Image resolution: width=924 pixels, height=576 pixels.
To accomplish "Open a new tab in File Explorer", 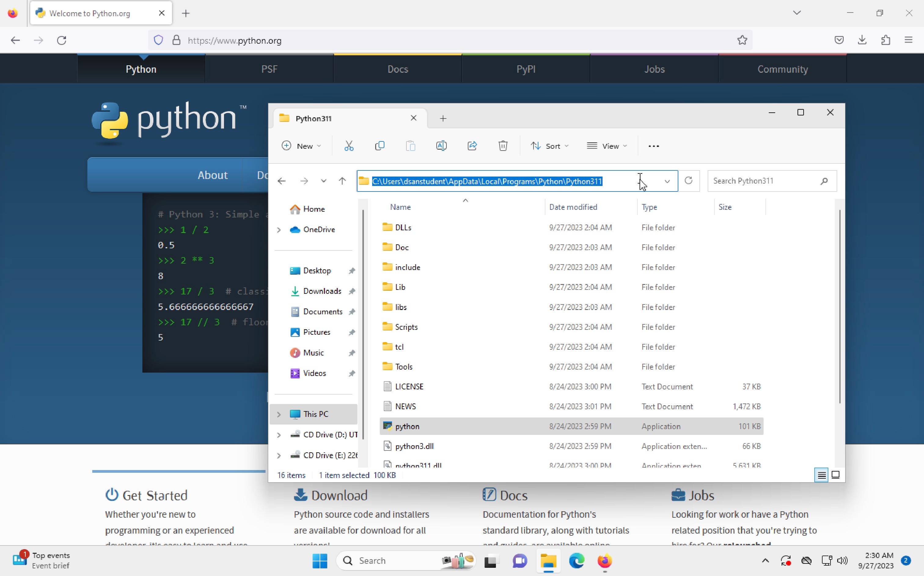I will tap(443, 118).
